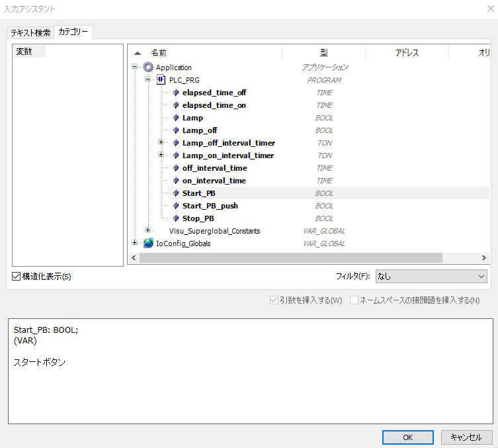Select the Lamp_off_interval_timer row
498x448 pixels.
[x=229, y=143]
